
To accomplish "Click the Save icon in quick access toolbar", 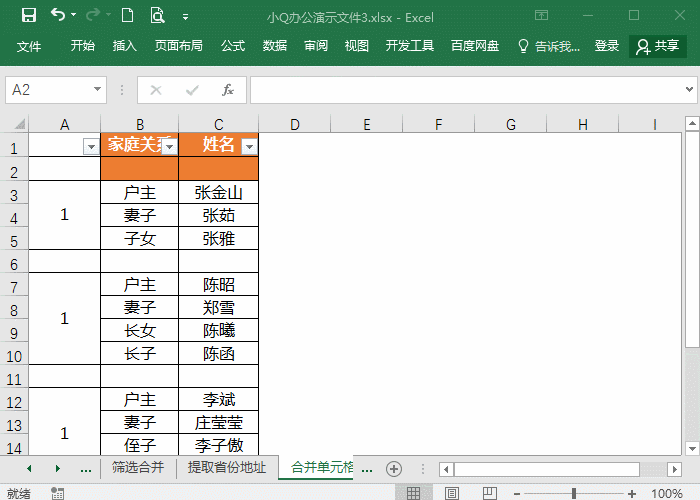I will click(29, 16).
